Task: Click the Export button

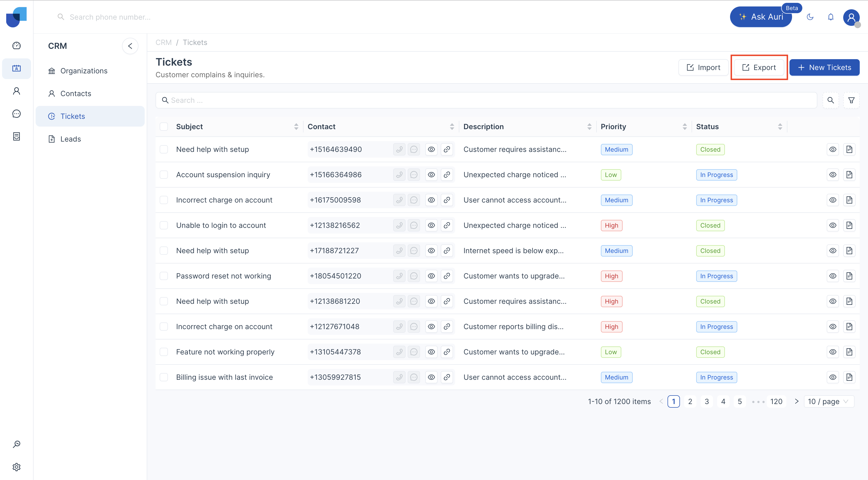Action: 759,67
